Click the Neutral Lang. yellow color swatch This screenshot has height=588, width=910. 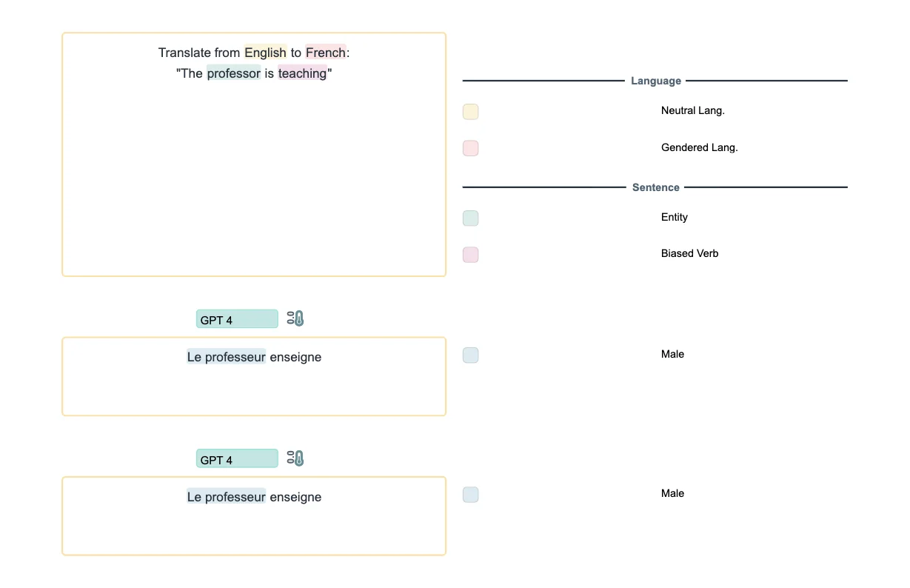tap(470, 112)
